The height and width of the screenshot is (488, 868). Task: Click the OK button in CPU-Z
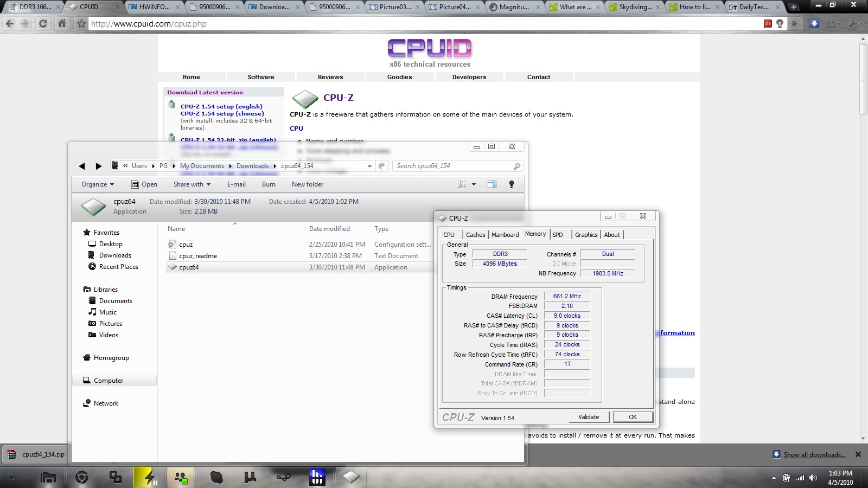[x=633, y=417]
